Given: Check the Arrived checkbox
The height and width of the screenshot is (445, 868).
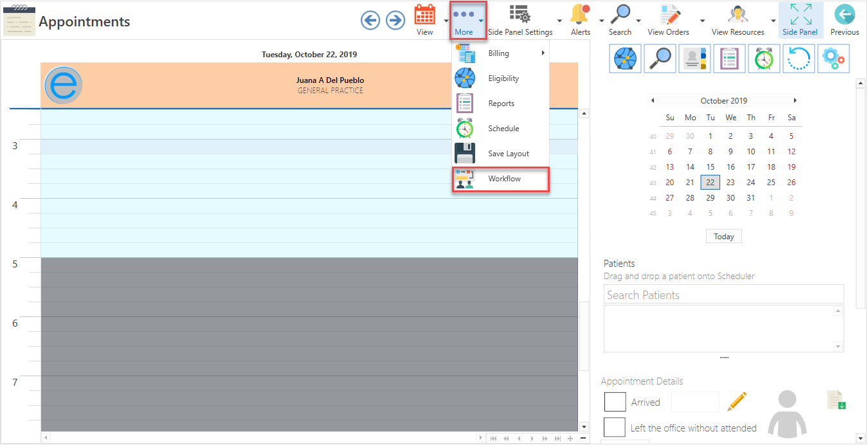Looking at the screenshot, I should [x=615, y=401].
